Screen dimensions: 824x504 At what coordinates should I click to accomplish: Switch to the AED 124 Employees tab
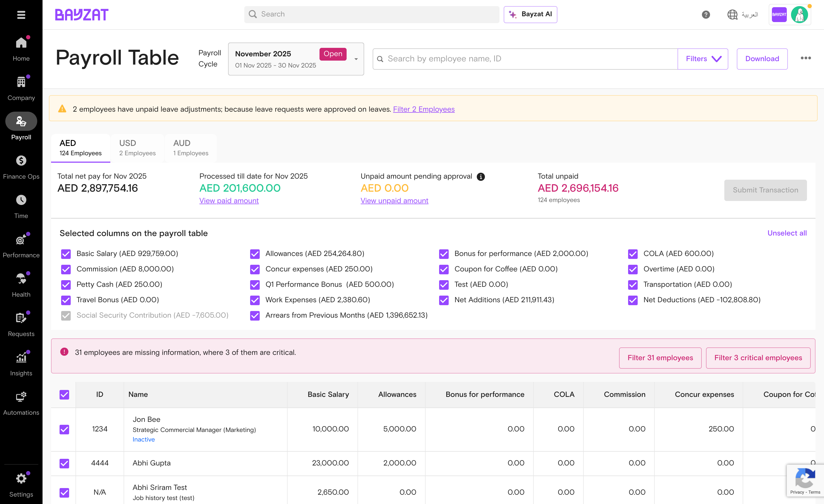(81, 148)
